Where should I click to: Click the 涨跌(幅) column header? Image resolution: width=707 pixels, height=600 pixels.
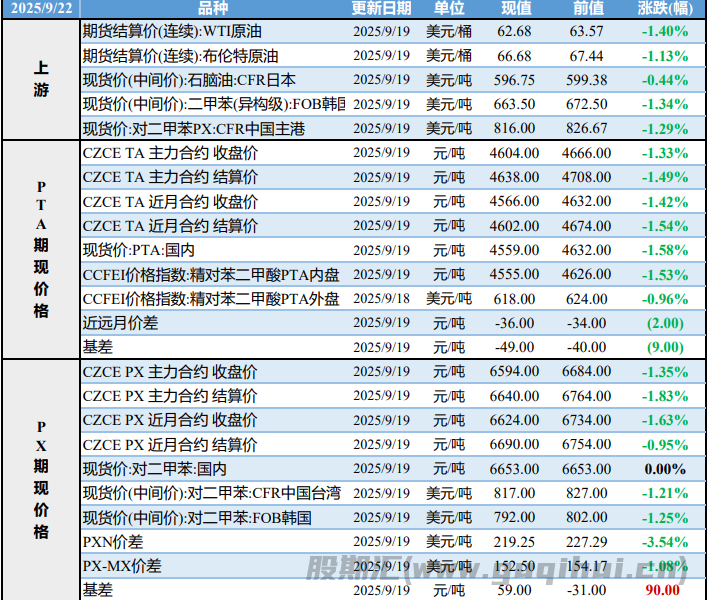[663, 9]
